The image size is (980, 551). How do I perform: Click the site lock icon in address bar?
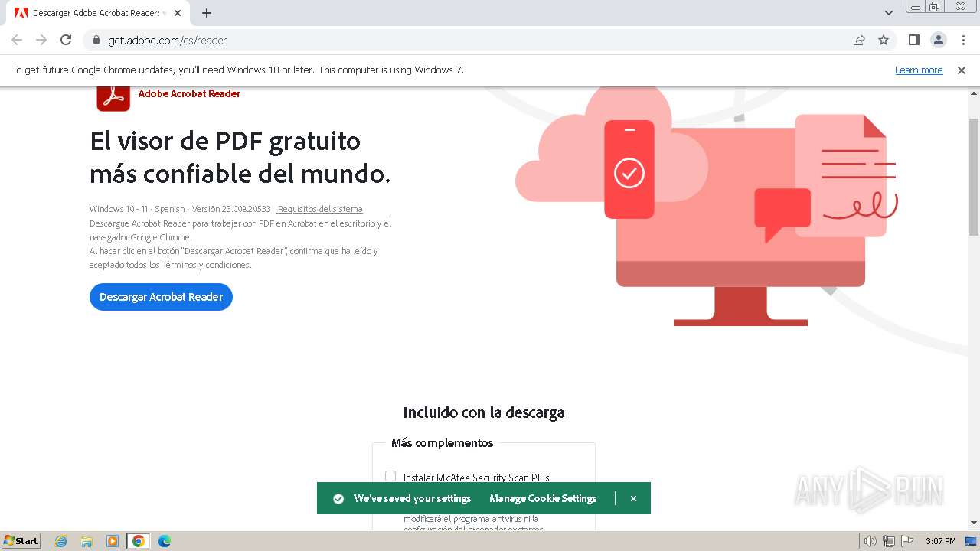[x=96, y=40]
